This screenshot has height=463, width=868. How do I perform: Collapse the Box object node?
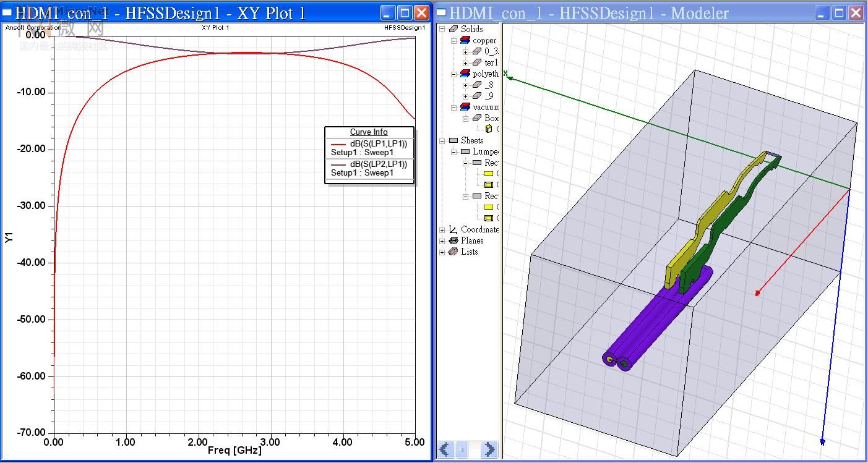pyautogui.click(x=465, y=119)
